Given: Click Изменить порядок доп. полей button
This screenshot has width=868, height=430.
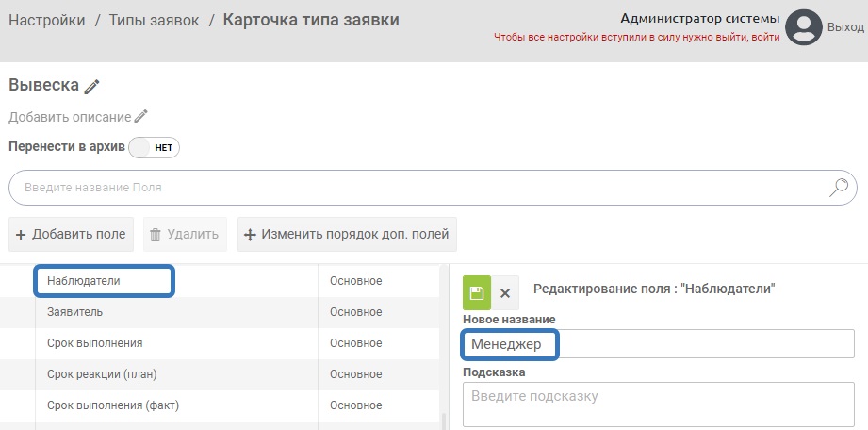Looking at the screenshot, I should point(347,235).
